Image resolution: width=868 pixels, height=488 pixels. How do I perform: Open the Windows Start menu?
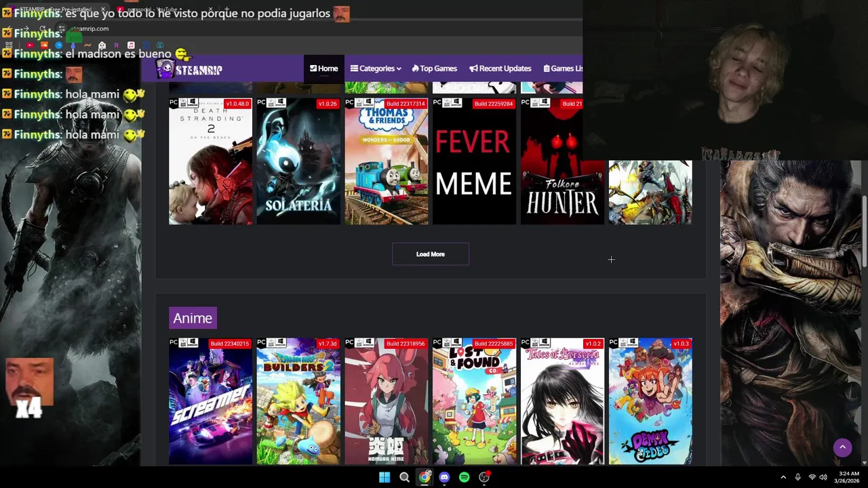[x=384, y=477]
